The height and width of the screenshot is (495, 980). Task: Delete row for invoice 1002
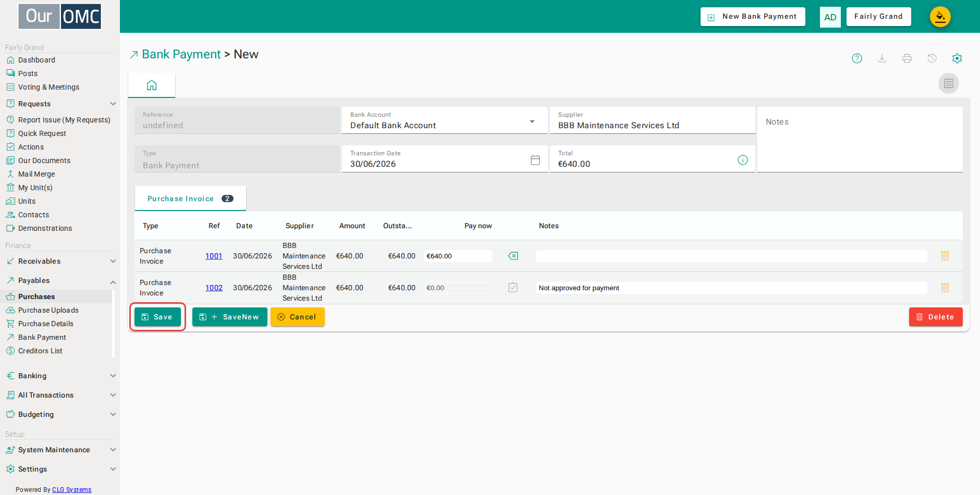[x=945, y=288]
